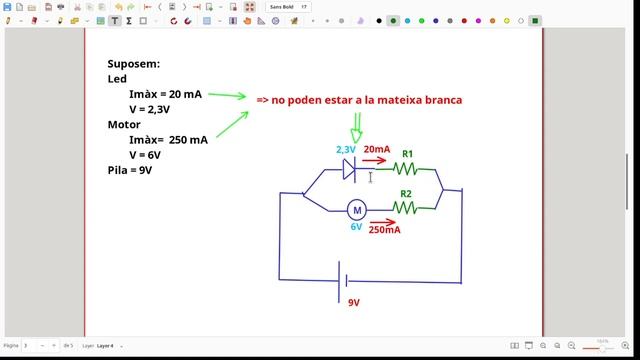Click the Delete page icon
The image size is (640, 360).
(x=233, y=7)
